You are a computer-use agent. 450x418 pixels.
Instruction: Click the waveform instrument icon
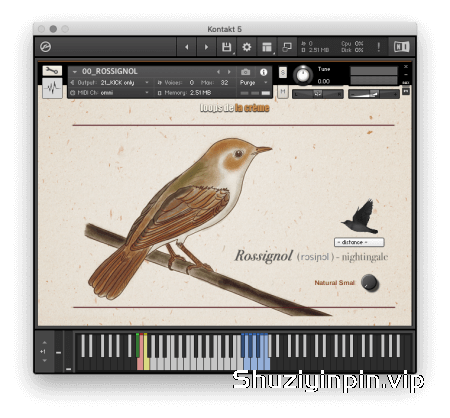[x=52, y=88]
